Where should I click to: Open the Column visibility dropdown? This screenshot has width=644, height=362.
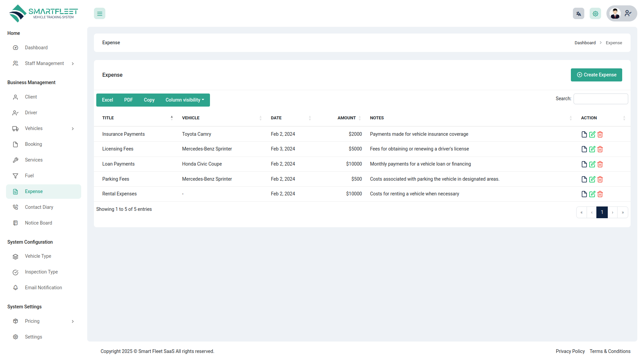tap(184, 100)
